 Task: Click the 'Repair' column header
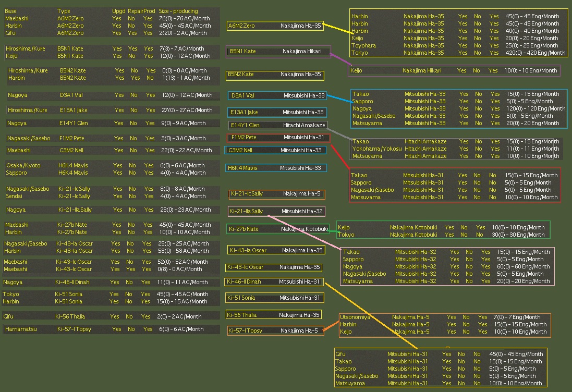[136, 11]
